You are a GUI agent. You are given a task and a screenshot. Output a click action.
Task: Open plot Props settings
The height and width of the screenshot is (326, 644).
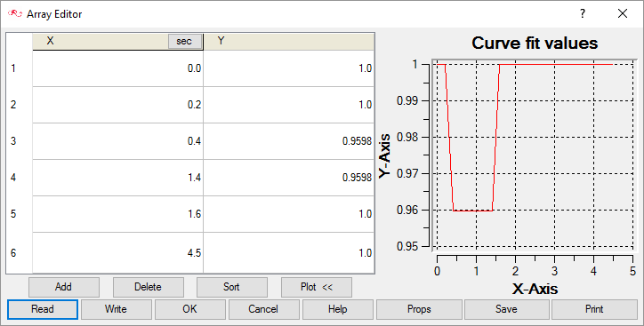(x=419, y=309)
